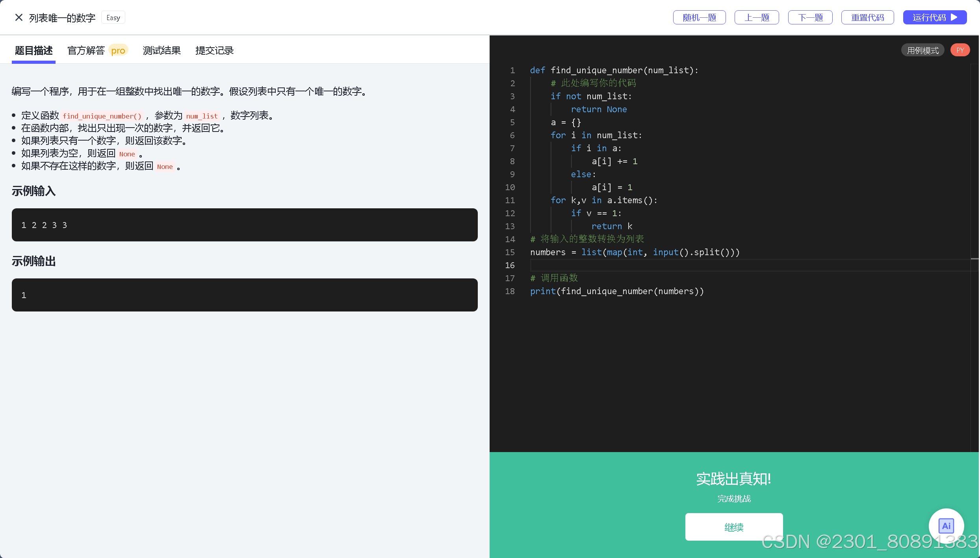Switch to 测试结果 tab
Viewport: 980px width, 558px height.
point(161,50)
